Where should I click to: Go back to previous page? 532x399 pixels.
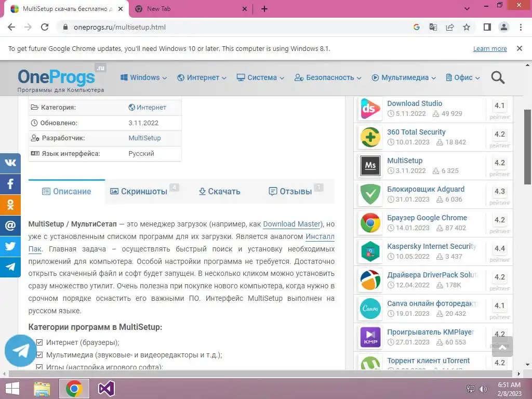pos(11,27)
